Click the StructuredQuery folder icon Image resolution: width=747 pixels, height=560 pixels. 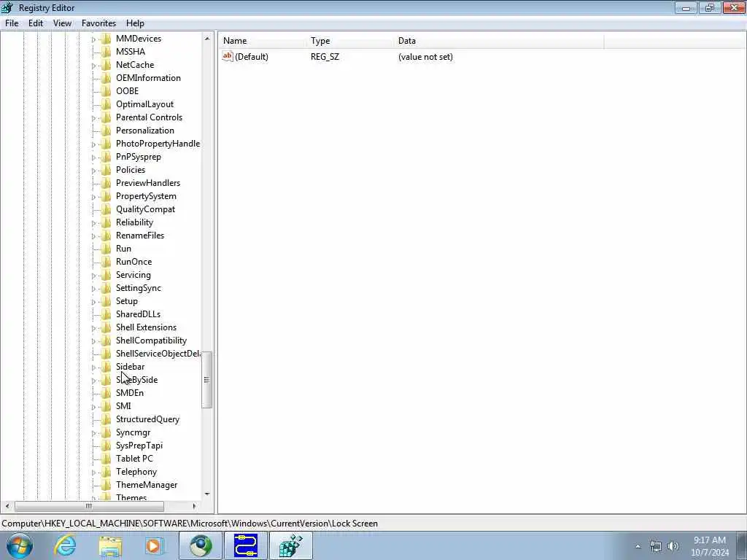tap(106, 419)
